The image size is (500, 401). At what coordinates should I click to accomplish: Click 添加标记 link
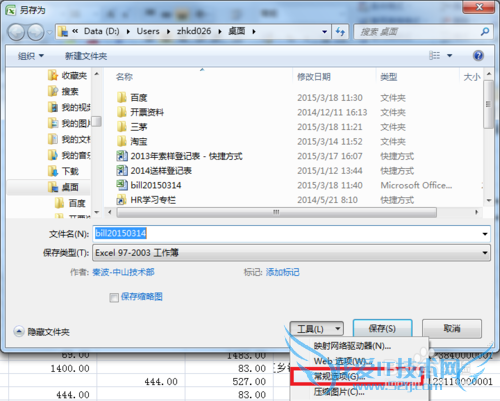click(x=283, y=272)
